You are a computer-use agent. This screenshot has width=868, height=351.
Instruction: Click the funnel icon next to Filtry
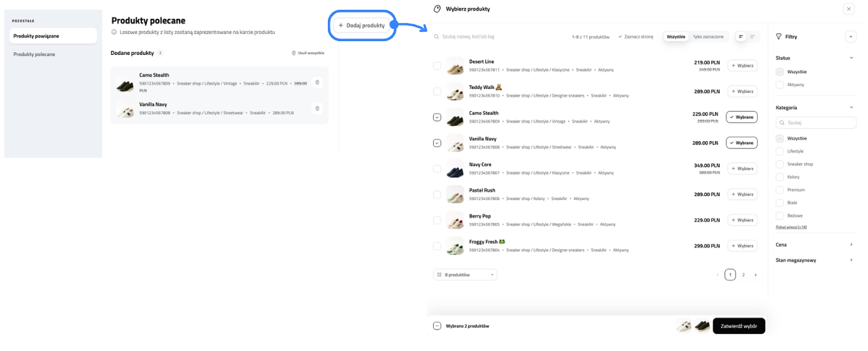click(x=779, y=37)
